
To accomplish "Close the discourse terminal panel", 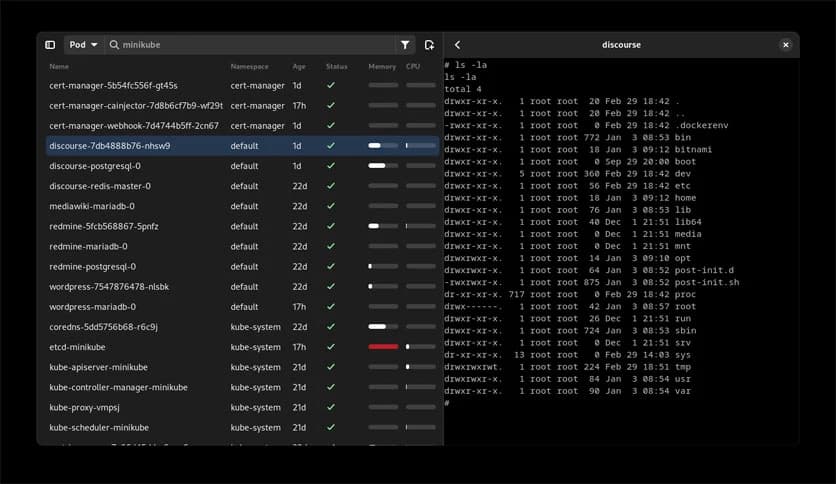I will pyautogui.click(x=785, y=45).
